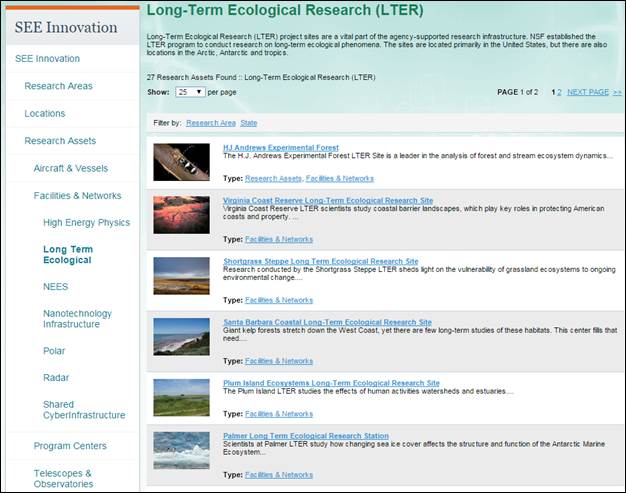
Task: Open Telescopes & Observatories in sidebar
Action: 62,478
